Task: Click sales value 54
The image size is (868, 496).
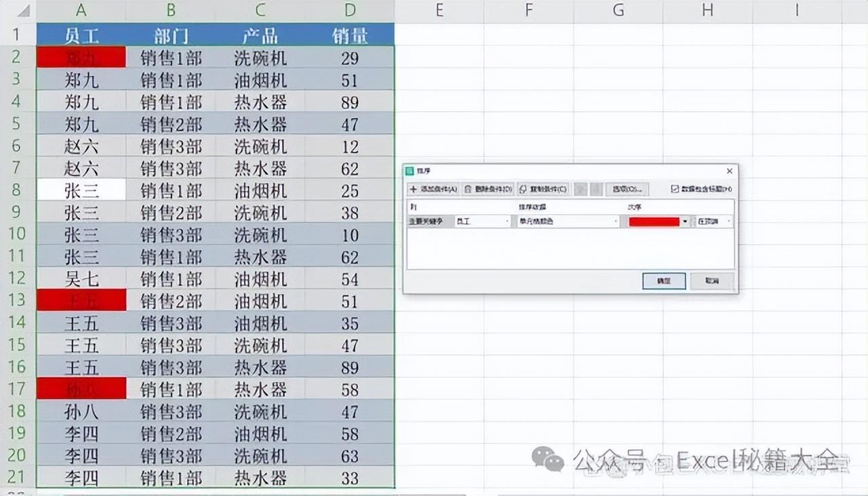Action: (x=350, y=278)
